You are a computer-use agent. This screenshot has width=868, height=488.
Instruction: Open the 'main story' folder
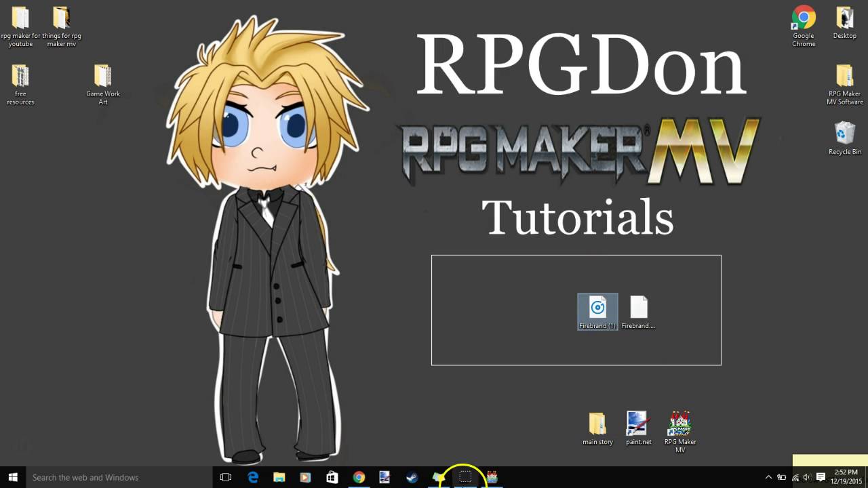597,428
